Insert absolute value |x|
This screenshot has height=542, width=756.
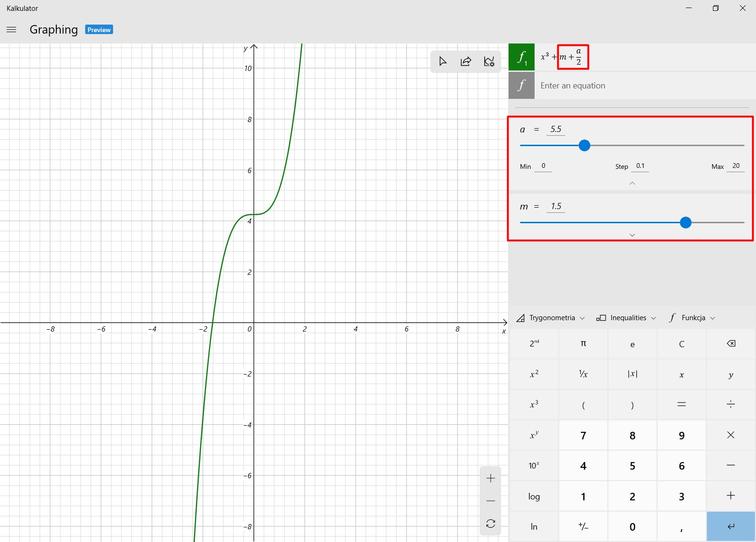pyautogui.click(x=633, y=374)
